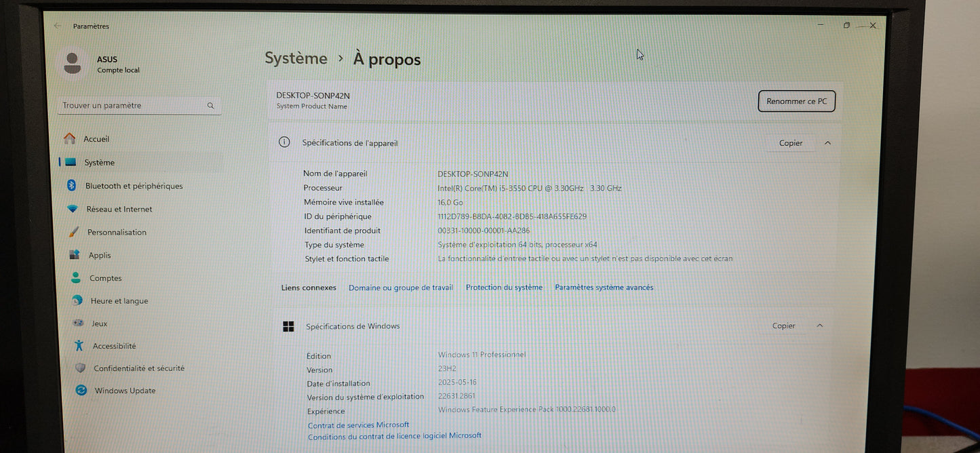Click the Comptes person icon
This screenshot has height=453, width=980.
76,278
